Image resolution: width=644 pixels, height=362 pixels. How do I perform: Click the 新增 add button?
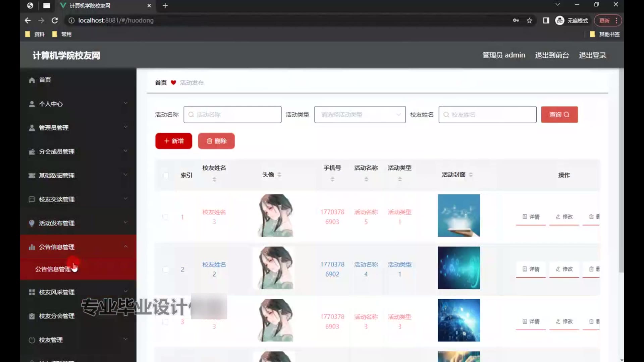174,141
